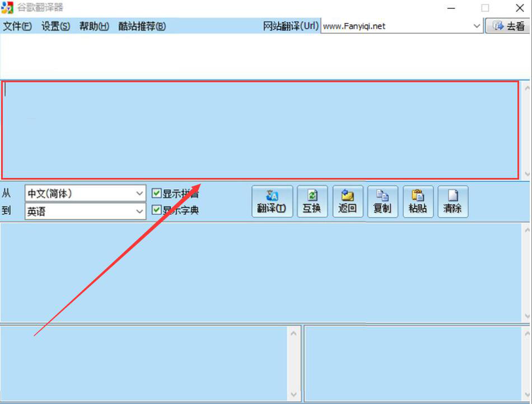
Task: Open the 酷站推荐(B) menu
Action: [142, 26]
